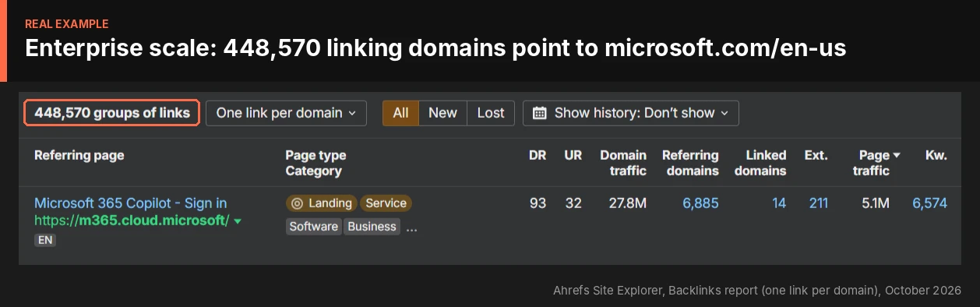Click the DR value 93
The width and height of the screenshot is (980, 307).
point(538,203)
